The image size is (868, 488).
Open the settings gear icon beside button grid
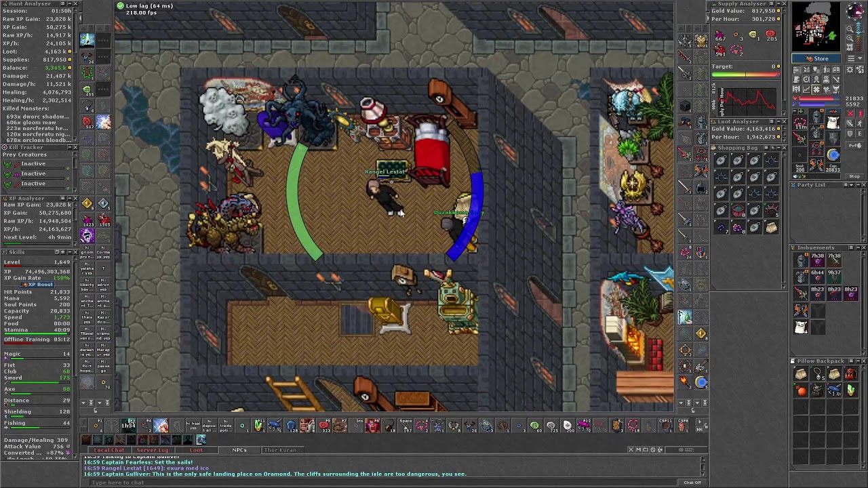[x=850, y=69]
